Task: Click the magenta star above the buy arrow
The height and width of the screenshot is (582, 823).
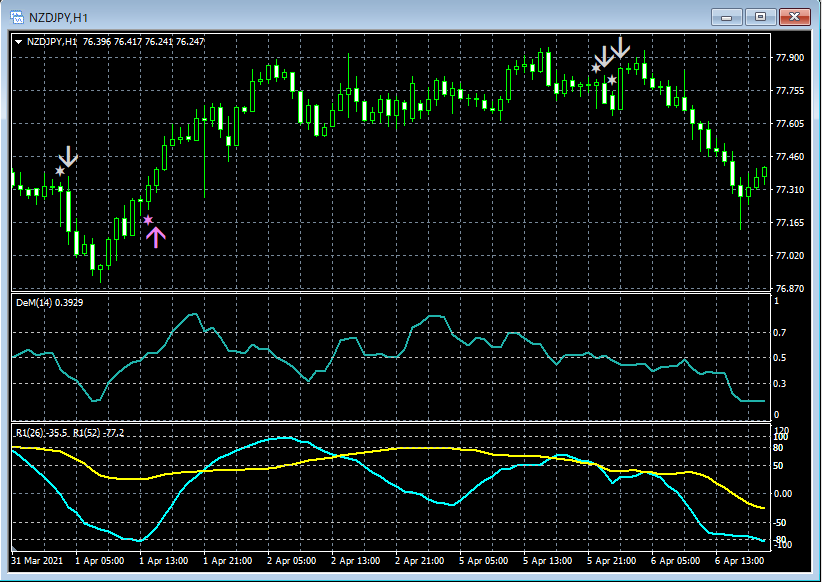Action: pos(148,220)
